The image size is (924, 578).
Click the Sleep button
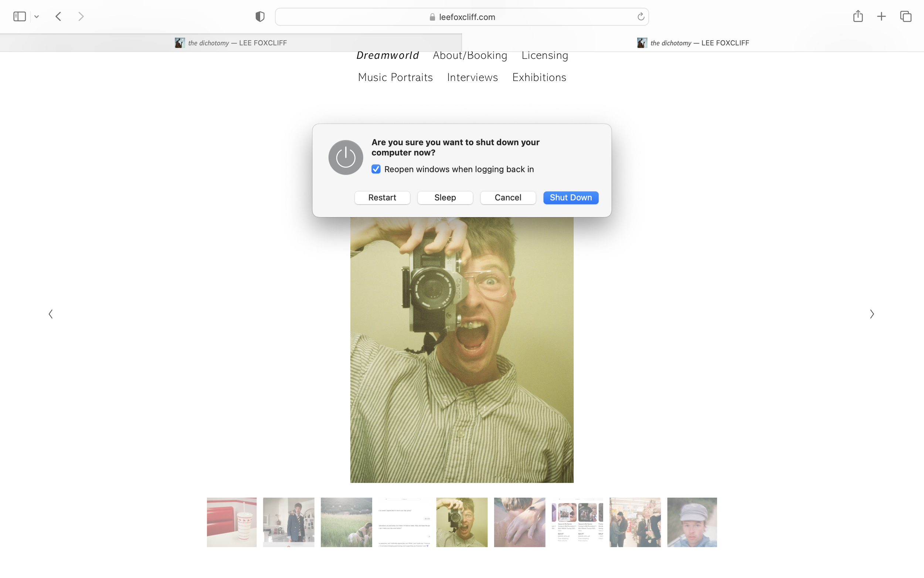[445, 197]
